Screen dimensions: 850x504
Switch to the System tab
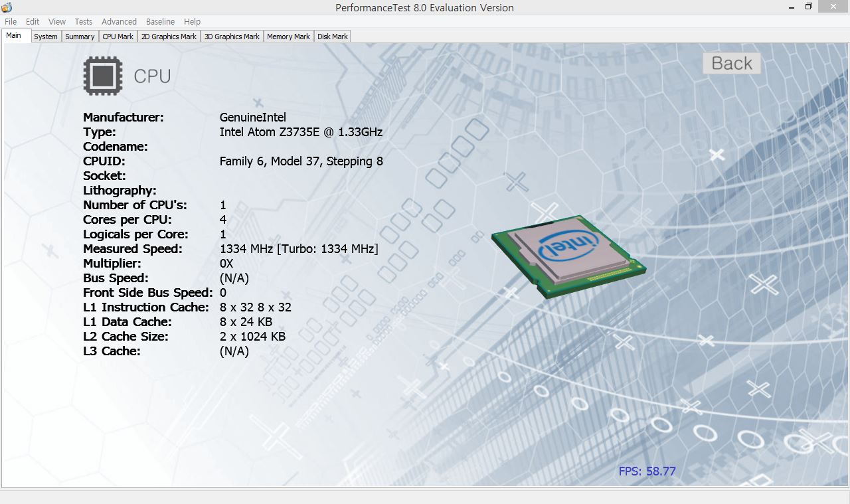pos(46,37)
